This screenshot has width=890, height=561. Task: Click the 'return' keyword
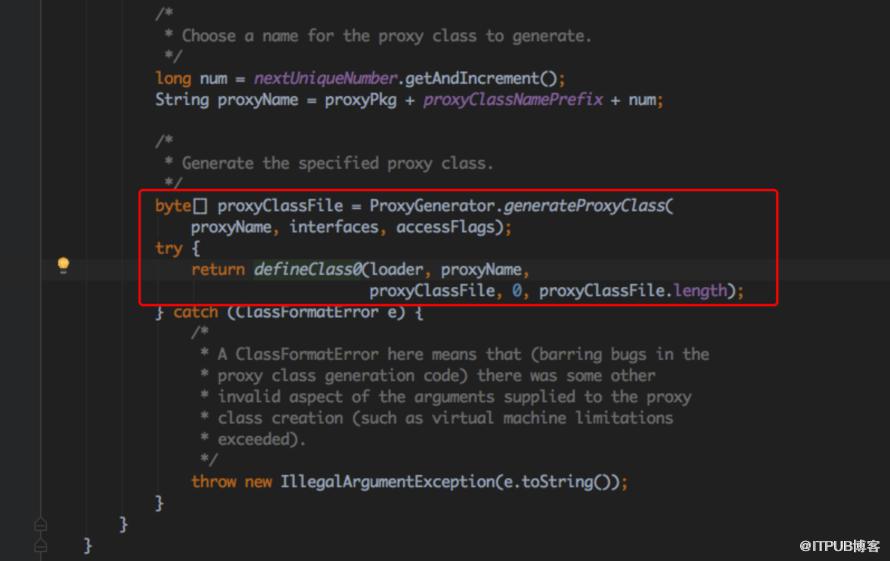(x=218, y=269)
